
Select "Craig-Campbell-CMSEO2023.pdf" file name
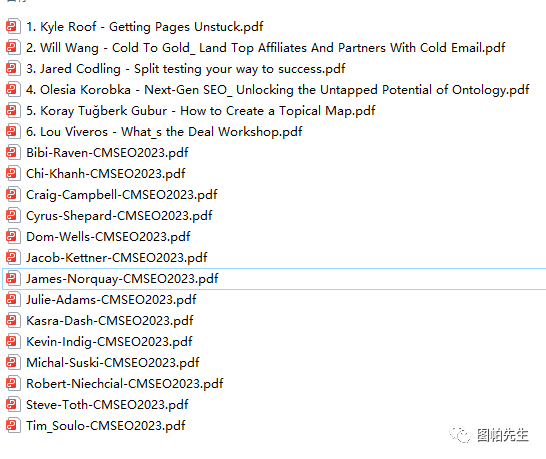click(122, 195)
